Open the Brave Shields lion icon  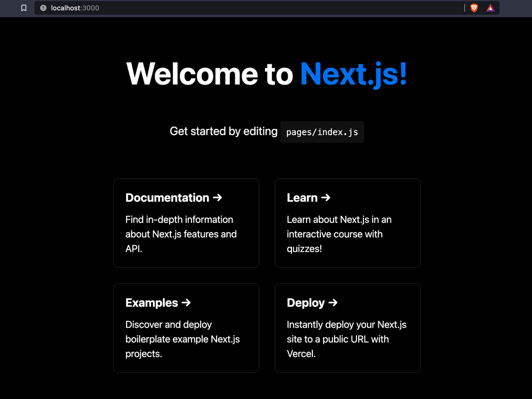point(473,8)
